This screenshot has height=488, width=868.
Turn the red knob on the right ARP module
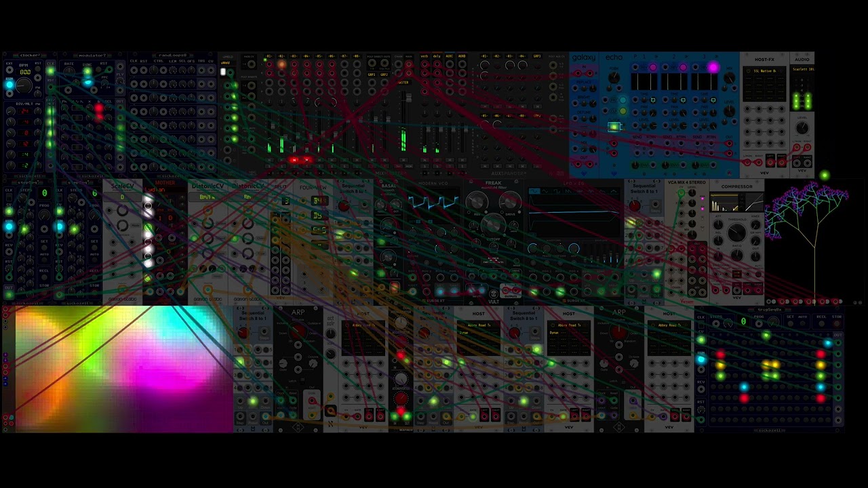tap(618, 333)
